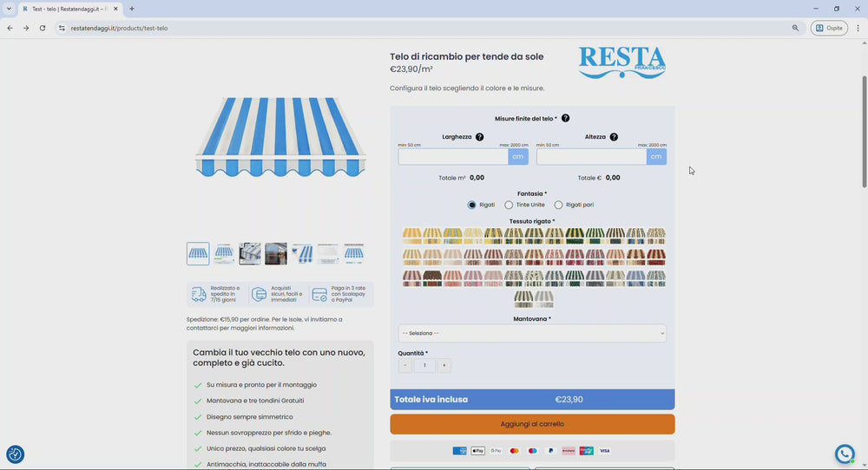This screenshot has height=470, width=868.
Task: Click the browser reload page icon
Action: point(42,28)
